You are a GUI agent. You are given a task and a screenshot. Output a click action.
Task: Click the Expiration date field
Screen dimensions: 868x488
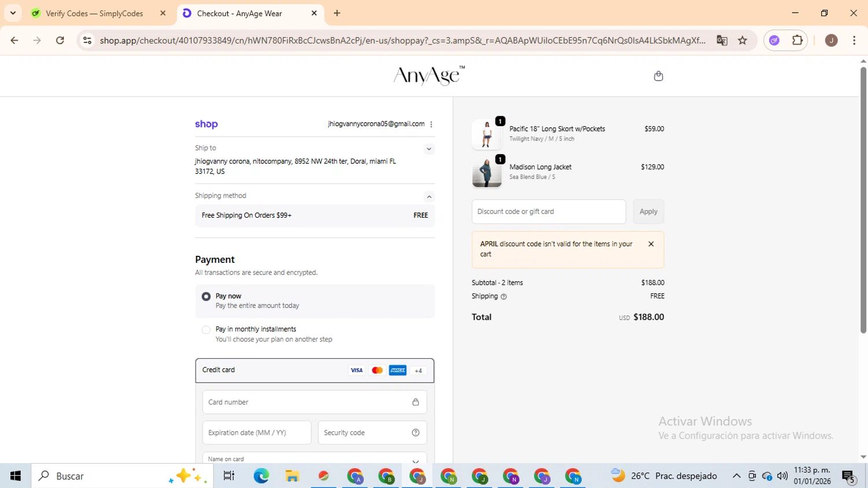257,432
